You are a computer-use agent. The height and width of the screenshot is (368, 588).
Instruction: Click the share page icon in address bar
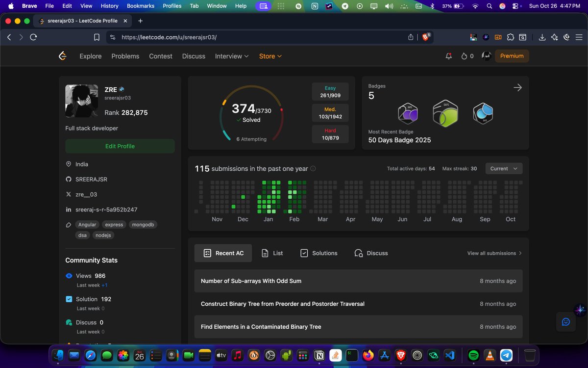pyautogui.click(x=411, y=37)
